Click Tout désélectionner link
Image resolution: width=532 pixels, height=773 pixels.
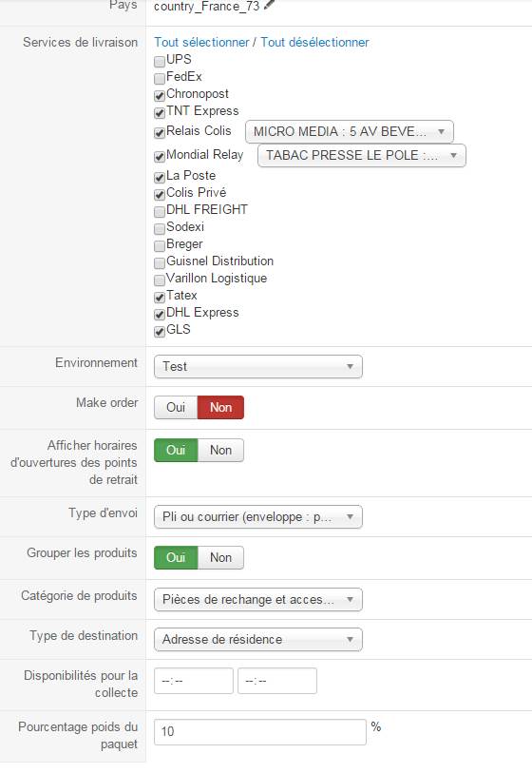click(x=314, y=43)
